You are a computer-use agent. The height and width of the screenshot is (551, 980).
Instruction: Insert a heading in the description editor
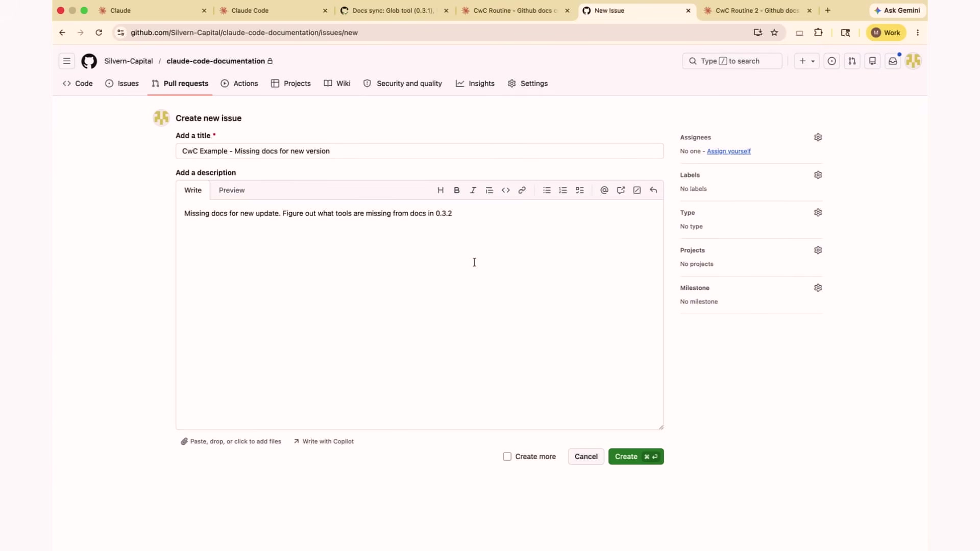click(x=440, y=190)
